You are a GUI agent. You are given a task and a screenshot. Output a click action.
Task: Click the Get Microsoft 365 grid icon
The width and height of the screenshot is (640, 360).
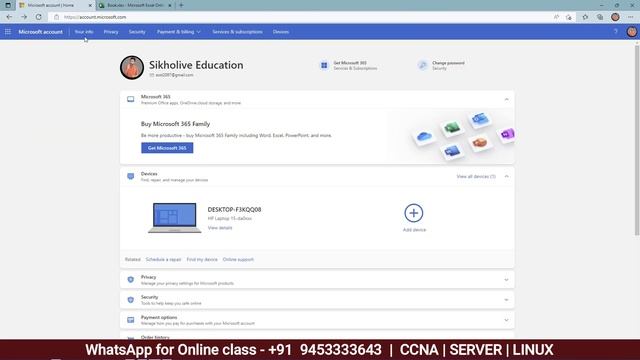(324, 65)
